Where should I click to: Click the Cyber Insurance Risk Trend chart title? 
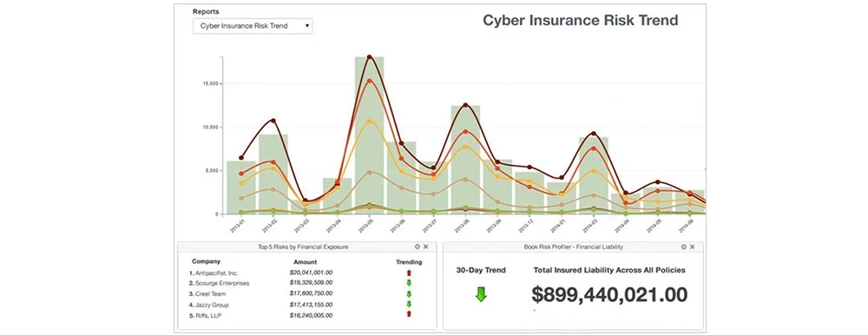[x=580, y=21]
